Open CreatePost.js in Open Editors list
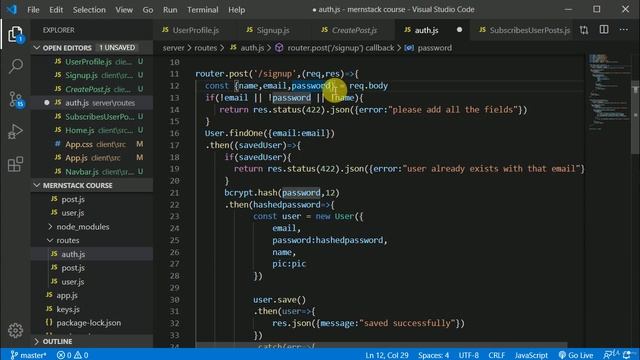640x360 pixels. pos(92,89)
